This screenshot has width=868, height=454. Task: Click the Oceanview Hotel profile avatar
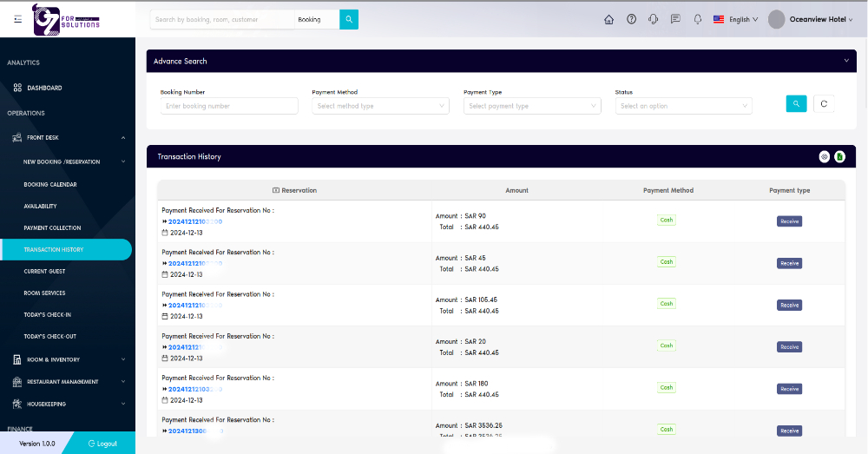tap(777, 19)
